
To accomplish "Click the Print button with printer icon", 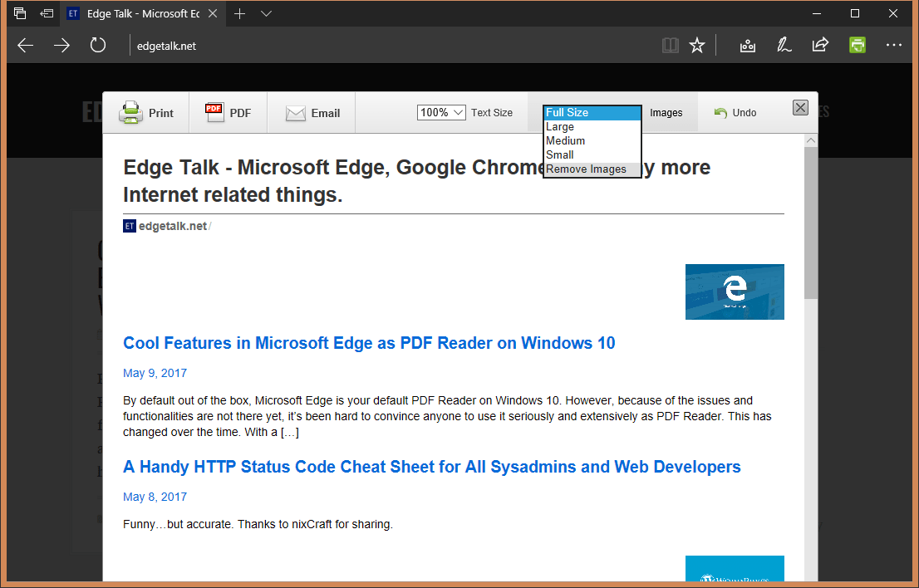I will [146, 112].
